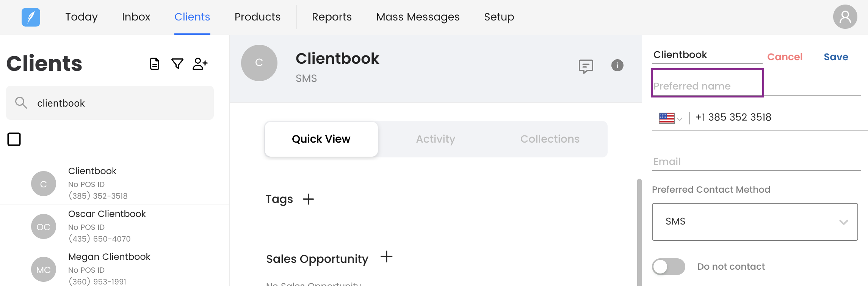Click the document list icon beside Clients
868x286 pixels.
click(x=154, y=64)
